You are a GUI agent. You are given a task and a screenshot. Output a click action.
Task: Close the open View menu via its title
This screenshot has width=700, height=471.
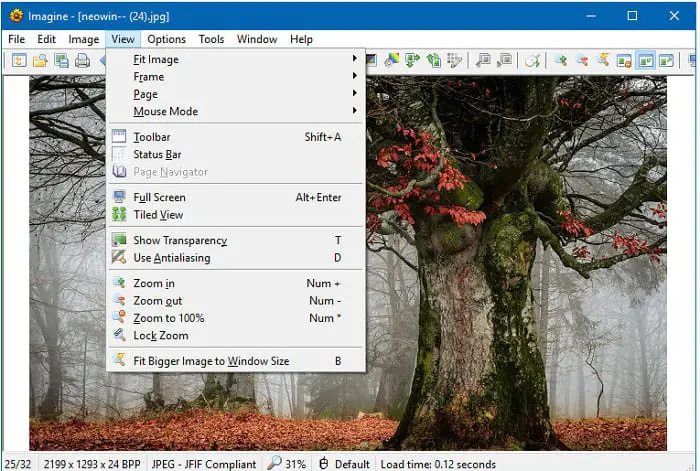coord(123,39)
